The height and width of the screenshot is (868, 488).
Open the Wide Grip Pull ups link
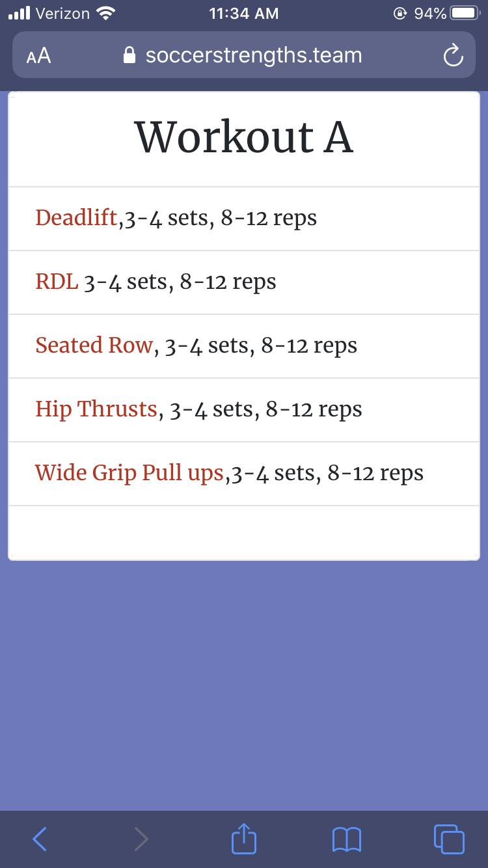[130, 473]
